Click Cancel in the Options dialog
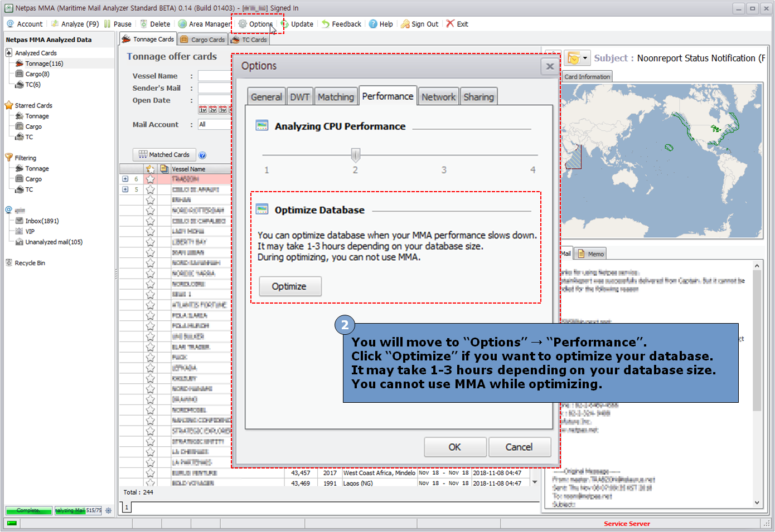The image size is (775, 532). coord(520,447)
